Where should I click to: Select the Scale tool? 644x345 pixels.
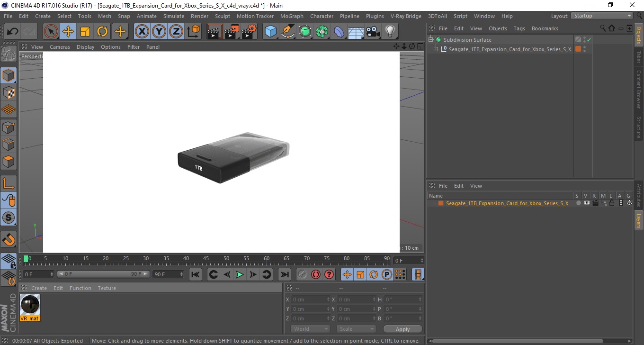(x=85, y=32)
